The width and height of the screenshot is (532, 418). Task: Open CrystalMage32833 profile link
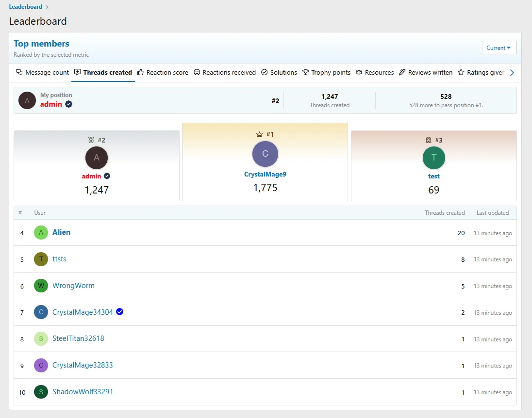click(83, 365)
